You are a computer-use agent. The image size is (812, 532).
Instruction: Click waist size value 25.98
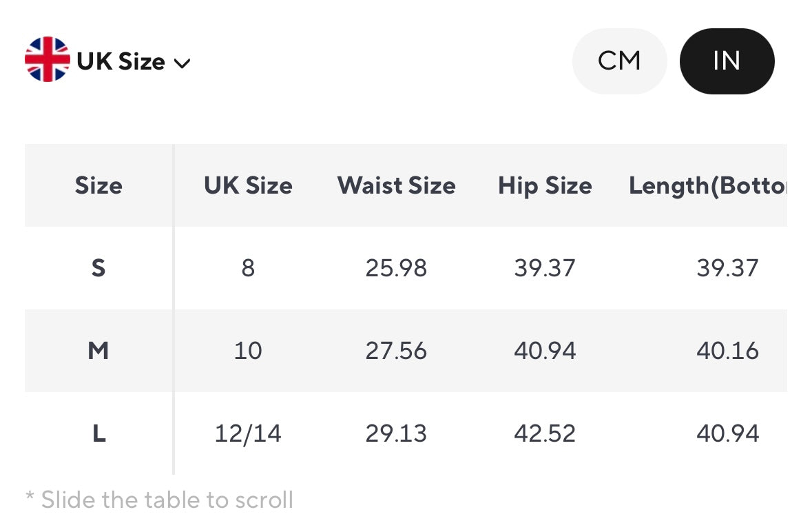396,268
